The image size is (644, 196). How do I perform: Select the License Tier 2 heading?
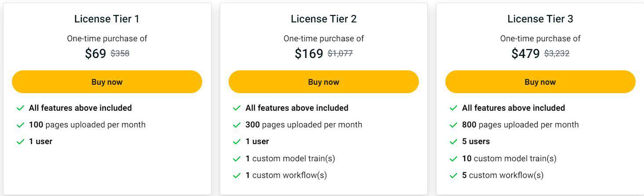tap(324, 19)
